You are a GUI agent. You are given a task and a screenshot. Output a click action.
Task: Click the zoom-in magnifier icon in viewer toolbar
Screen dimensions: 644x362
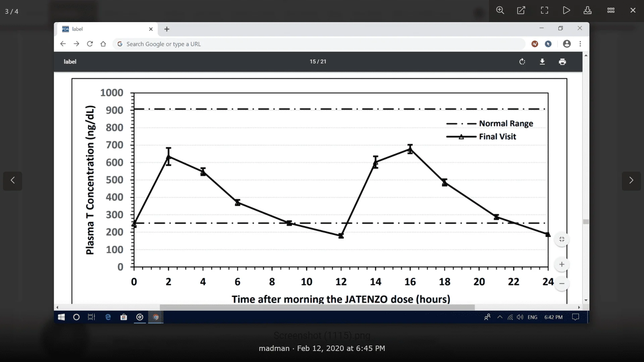500,10
